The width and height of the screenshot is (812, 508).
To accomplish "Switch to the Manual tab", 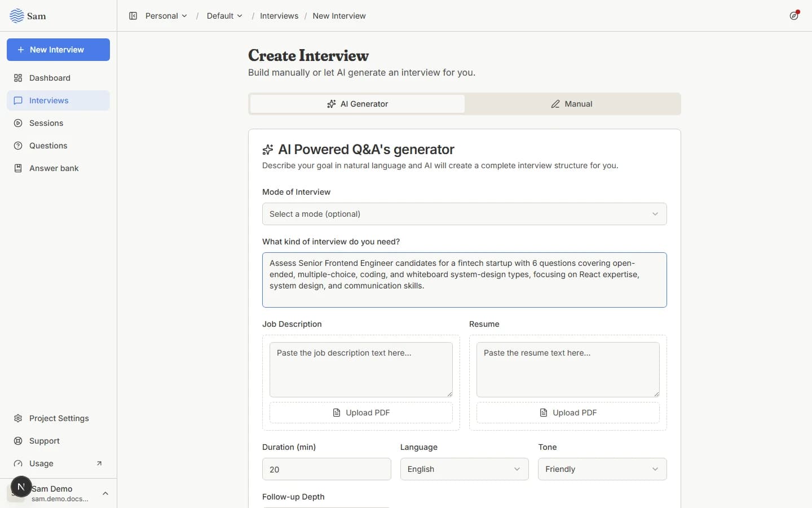I will 572,104.
